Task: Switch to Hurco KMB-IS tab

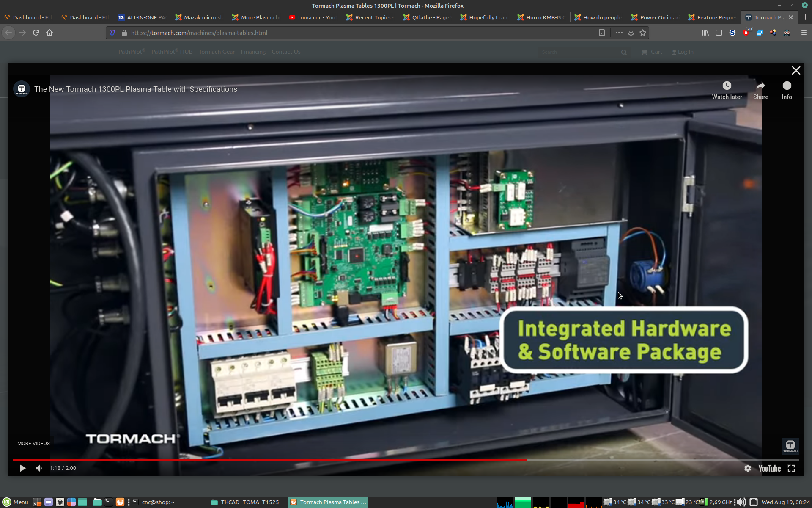Action: pos(541,17)
